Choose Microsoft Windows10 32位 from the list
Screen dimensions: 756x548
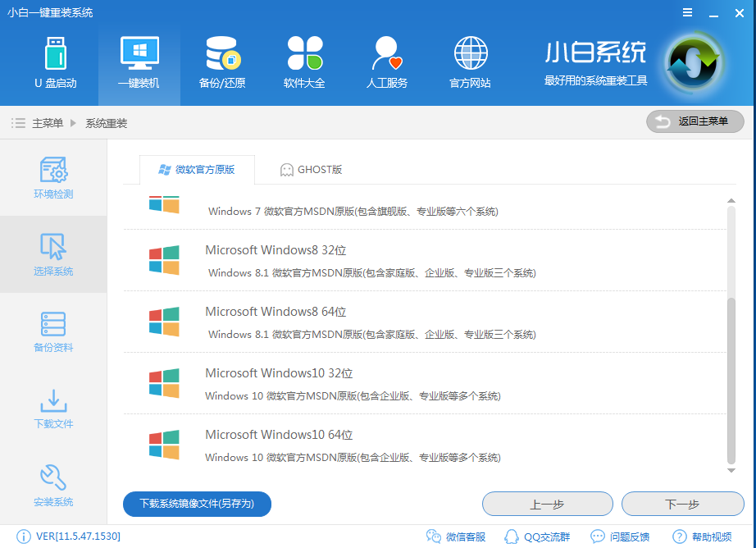279,373
